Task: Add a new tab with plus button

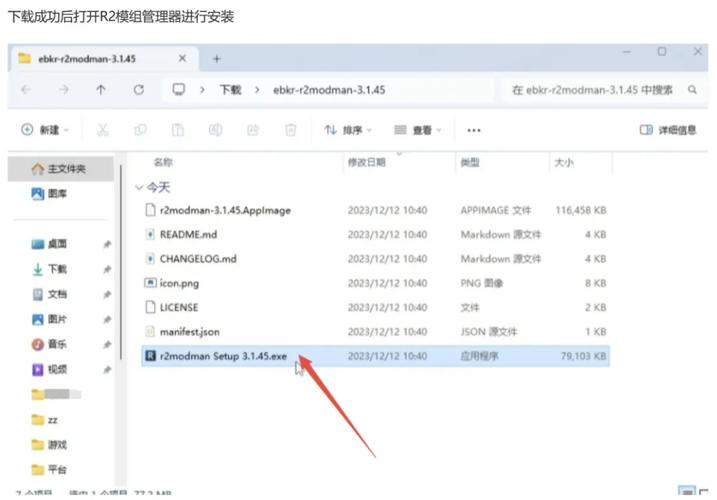Action: (217, 59)
